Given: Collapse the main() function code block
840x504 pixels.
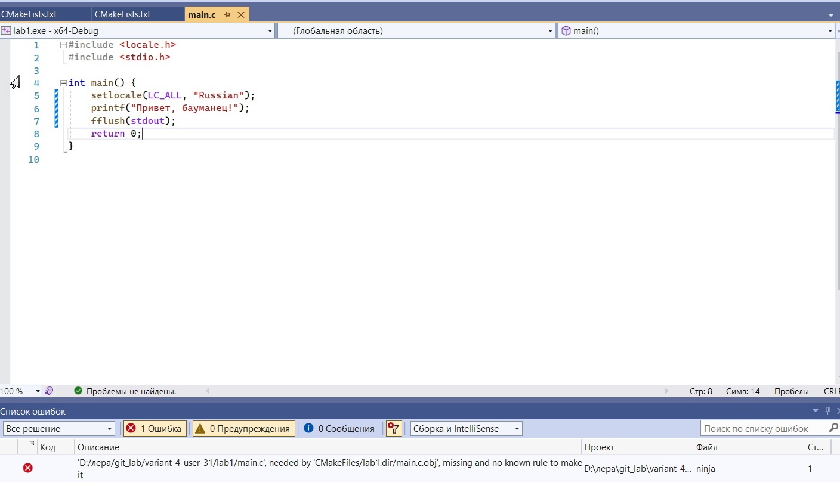Looking at the screenshot, I should pos(63,83).
